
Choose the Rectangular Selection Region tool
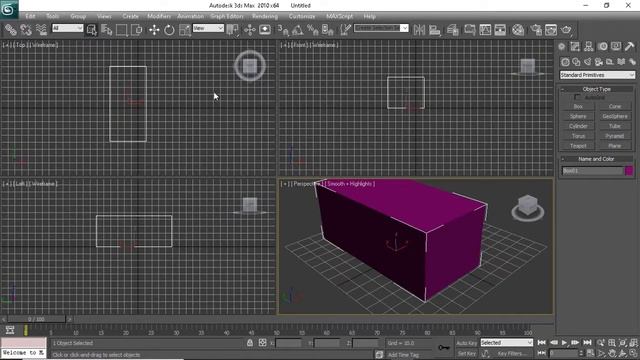pyautogui.click(x=121, y=29)
